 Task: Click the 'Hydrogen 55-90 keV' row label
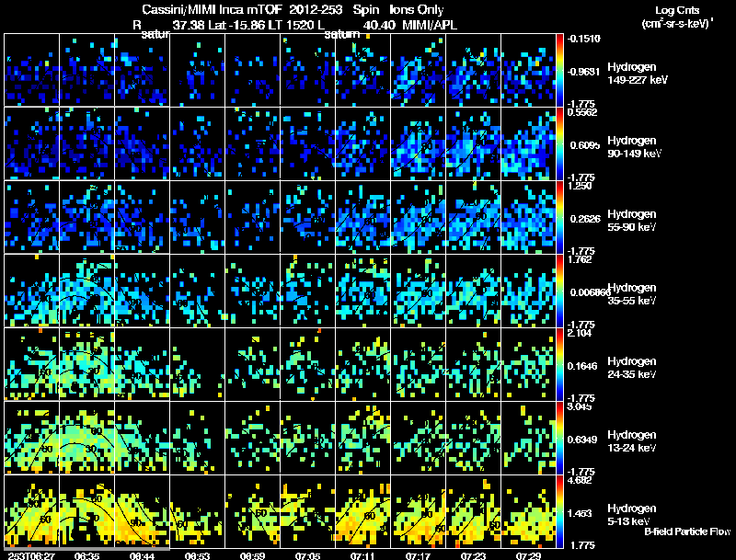pyautogui.click(x=632, y=221)
